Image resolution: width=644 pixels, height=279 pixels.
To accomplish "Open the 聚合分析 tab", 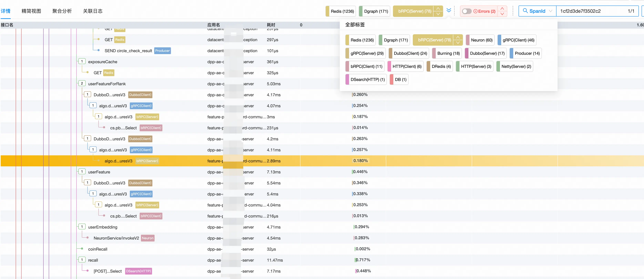I will [62, 11].
